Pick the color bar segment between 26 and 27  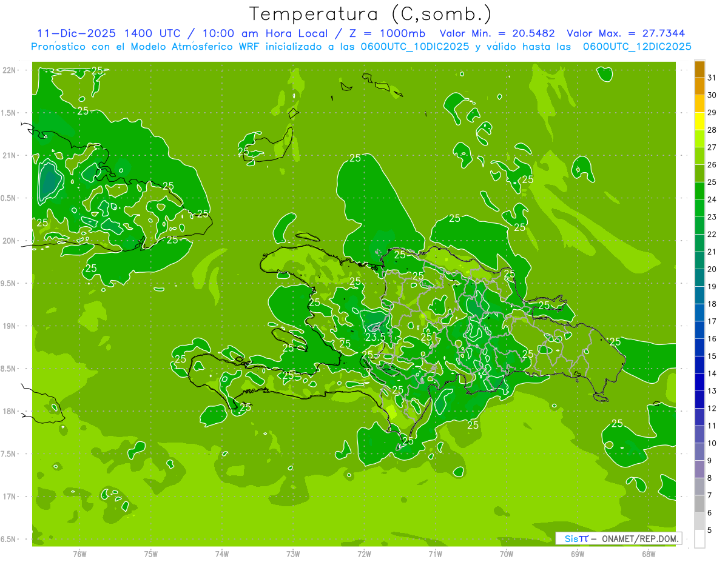pos(699,156)
